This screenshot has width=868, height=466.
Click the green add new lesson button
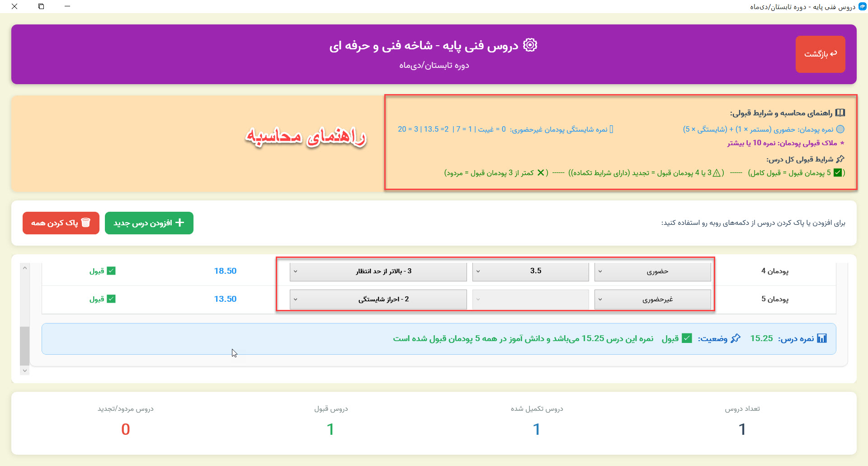click(x=149, y=223)
